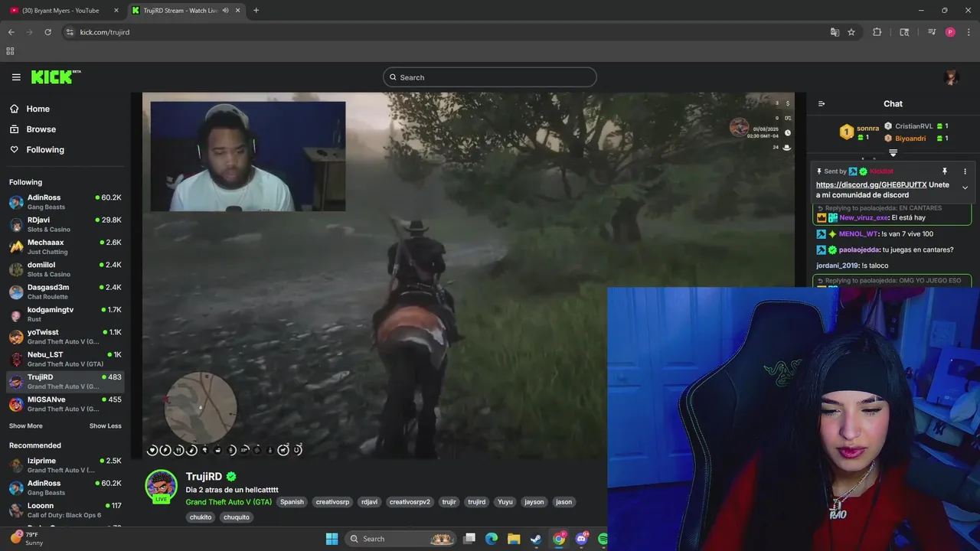Viewport: 980px width, 551px height.
Task: Open the Windows Start menu
Action: (x=332, y=539)
